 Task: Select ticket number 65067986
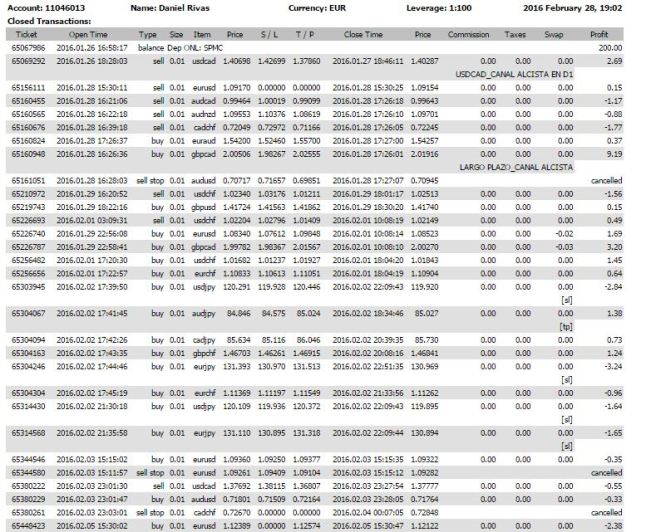pyautogui.click(x=27, y=47)
